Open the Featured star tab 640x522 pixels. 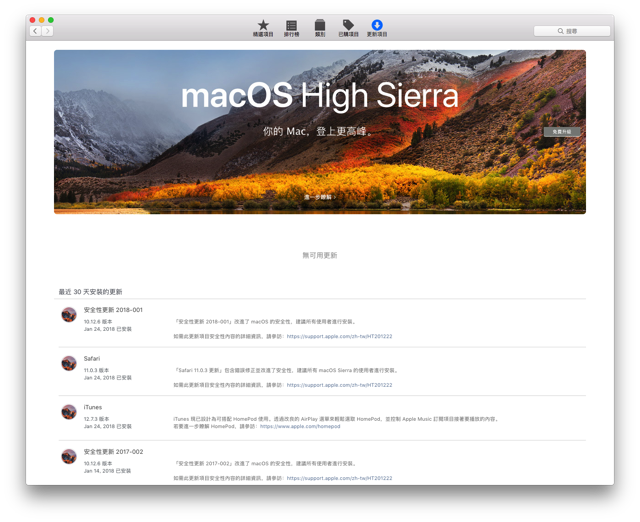coord(263,28)
